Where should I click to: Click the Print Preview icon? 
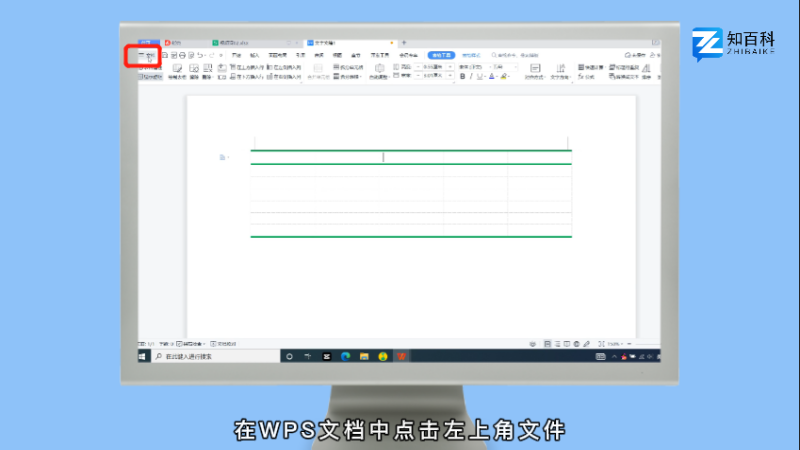click(x=191, y=55)
